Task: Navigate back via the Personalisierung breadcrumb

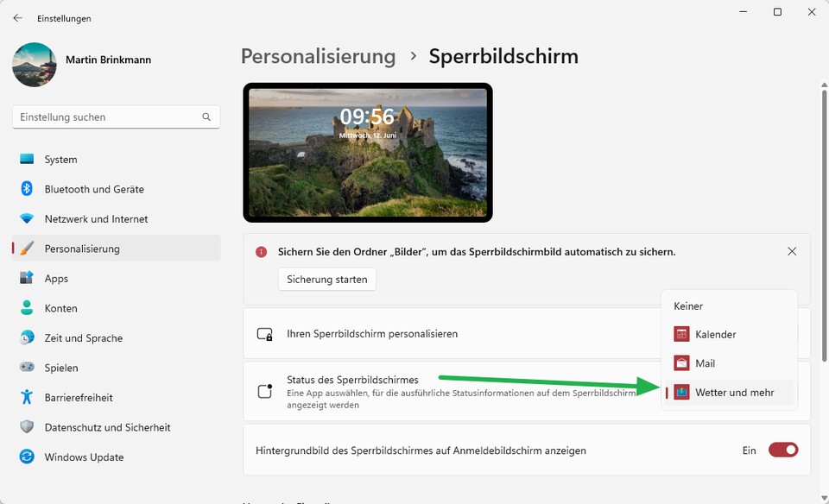Action: coord(318,56)
